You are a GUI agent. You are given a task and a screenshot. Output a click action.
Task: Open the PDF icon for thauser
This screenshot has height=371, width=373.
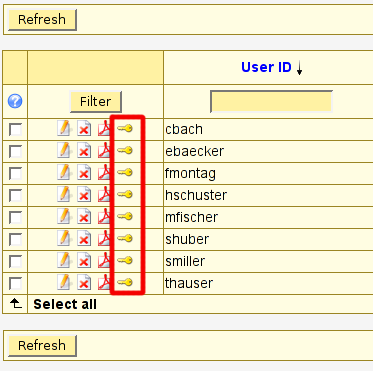coord(104,283)
